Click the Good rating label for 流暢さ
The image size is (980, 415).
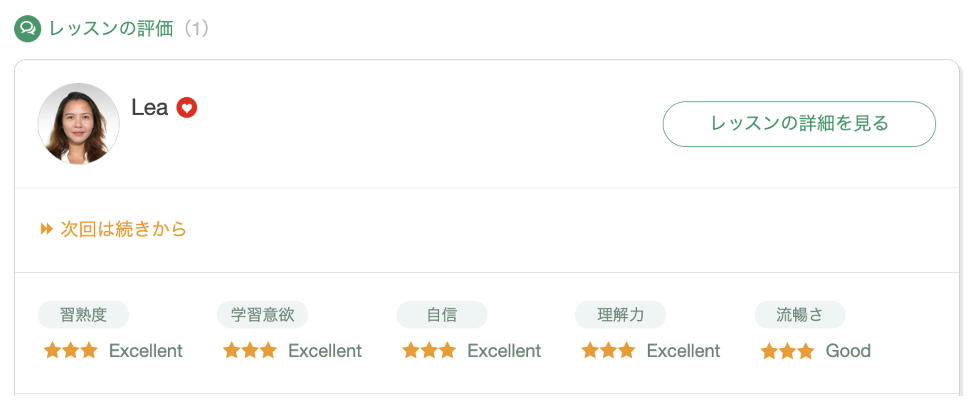848,351
